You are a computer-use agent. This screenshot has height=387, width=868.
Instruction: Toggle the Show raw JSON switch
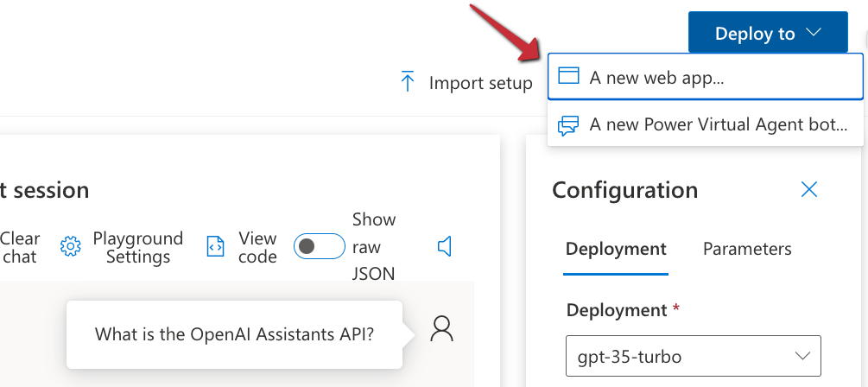pyautogui.click(x=315, y=247)
